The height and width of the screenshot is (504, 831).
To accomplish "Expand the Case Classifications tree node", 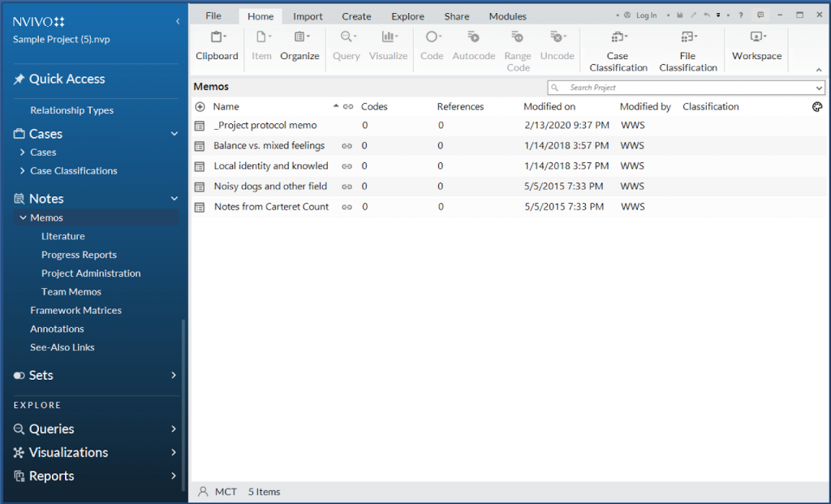I will point(22,170).
